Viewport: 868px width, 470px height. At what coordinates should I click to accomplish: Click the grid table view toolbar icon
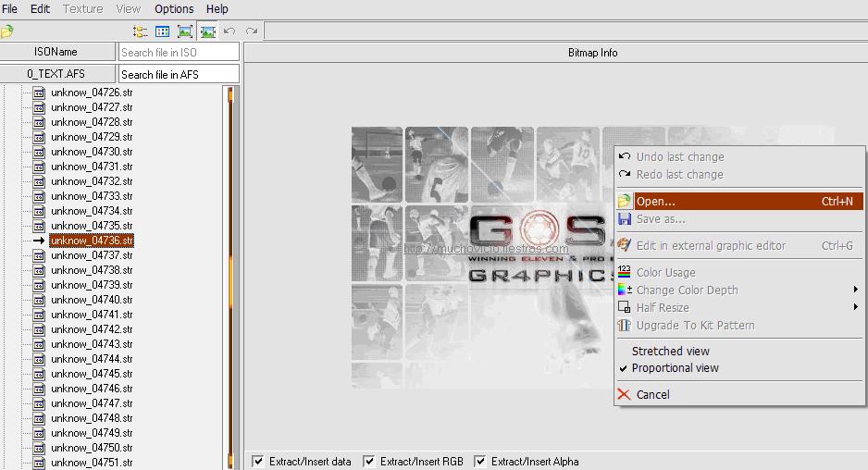pyautogui.click(x=163, y=31)
